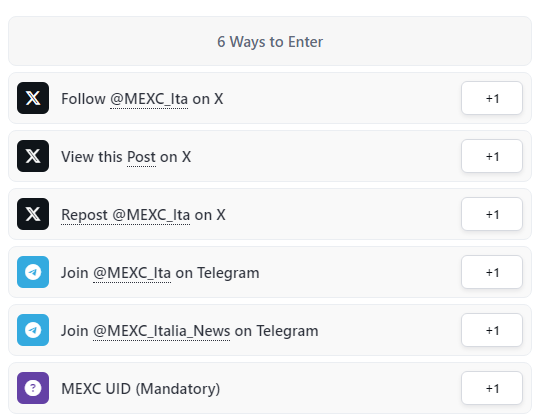Click the Telegram icon for @MEXC_Italia_News

tap(33, 330)
